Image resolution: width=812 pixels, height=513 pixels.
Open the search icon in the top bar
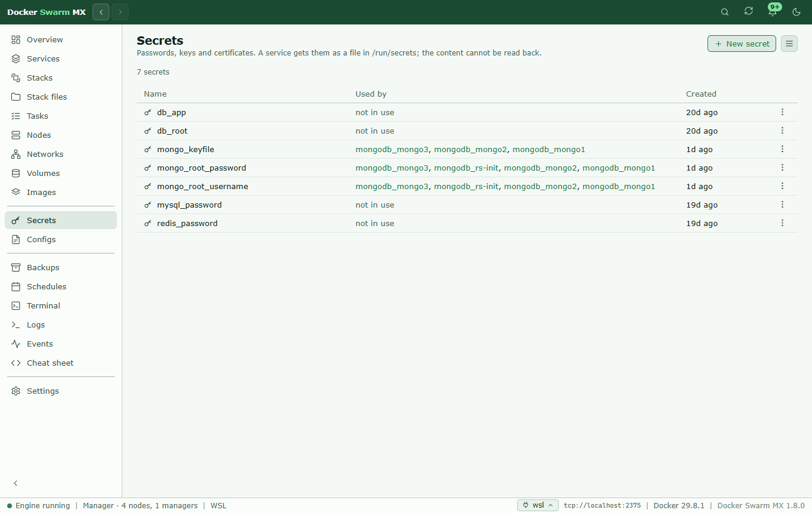point(725,12)
